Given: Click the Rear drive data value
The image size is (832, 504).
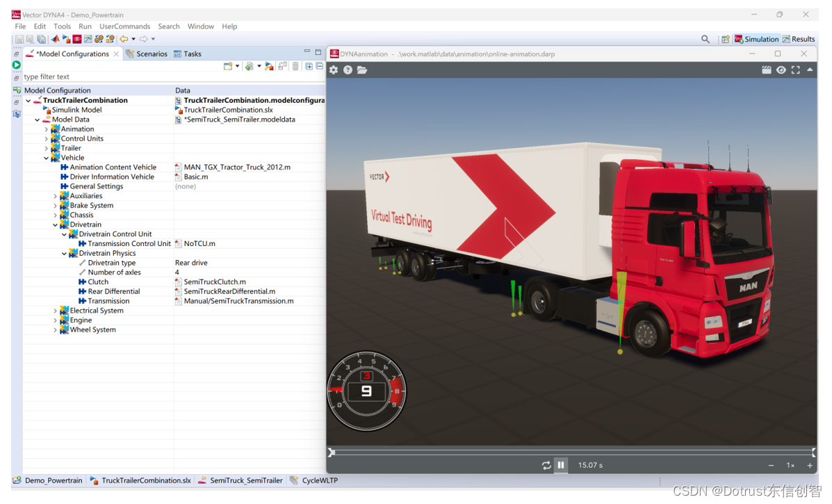Looking at the screenshot, I should click(191, 263).
